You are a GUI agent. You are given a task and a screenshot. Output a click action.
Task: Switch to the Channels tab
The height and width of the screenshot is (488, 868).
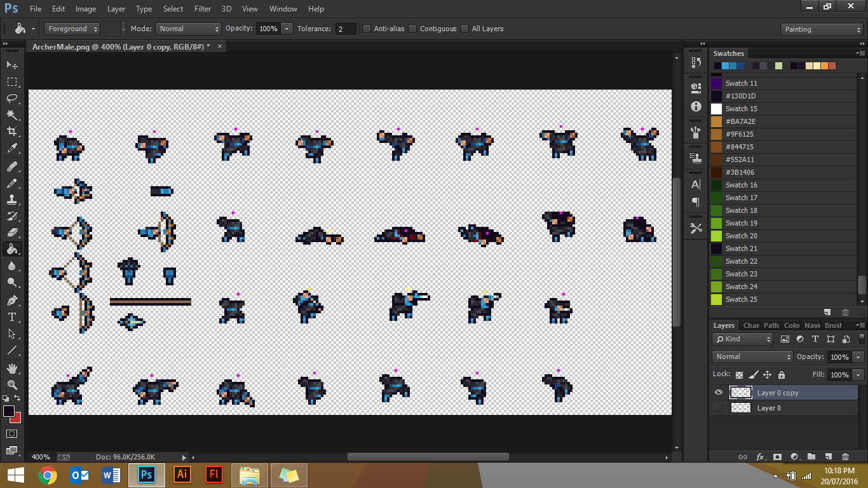[750, 325]
